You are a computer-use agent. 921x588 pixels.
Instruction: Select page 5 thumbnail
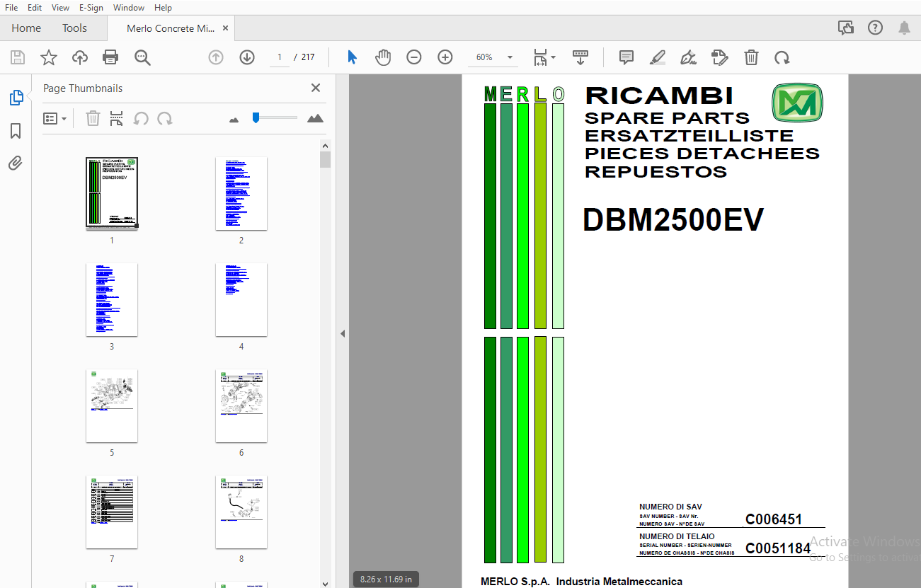click(x=112, y=405)
